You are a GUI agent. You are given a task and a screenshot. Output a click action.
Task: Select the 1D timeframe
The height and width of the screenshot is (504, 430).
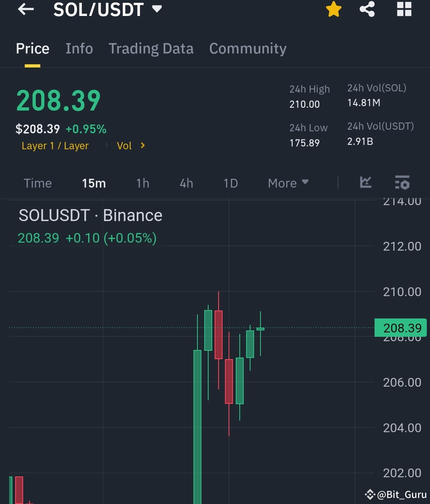230,183
